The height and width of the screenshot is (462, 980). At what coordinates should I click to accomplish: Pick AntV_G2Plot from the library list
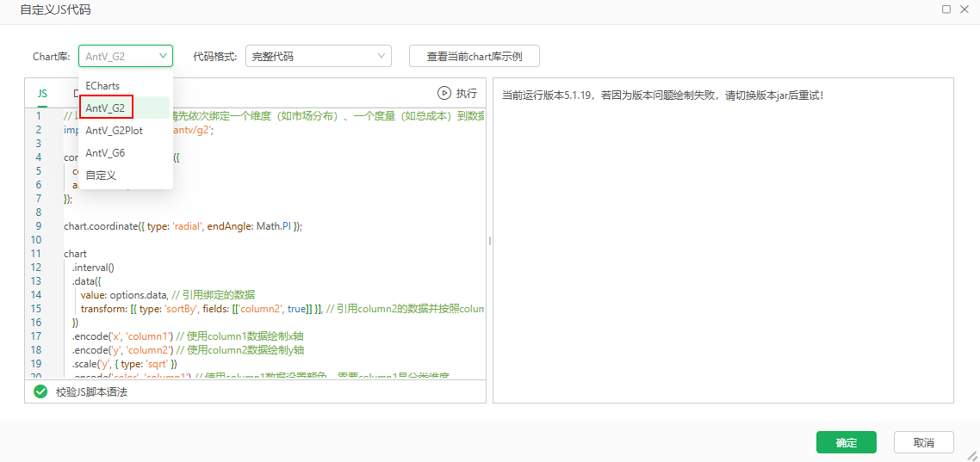126,131
